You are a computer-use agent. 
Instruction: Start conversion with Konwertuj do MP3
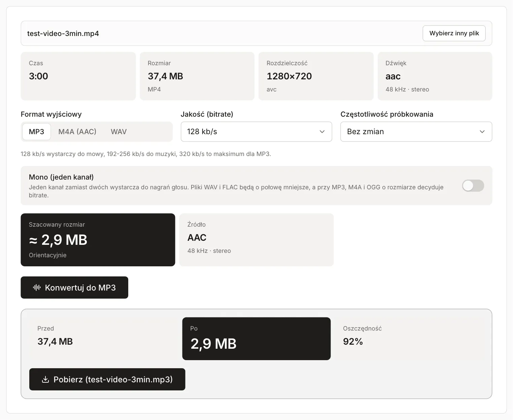[74, 288]
